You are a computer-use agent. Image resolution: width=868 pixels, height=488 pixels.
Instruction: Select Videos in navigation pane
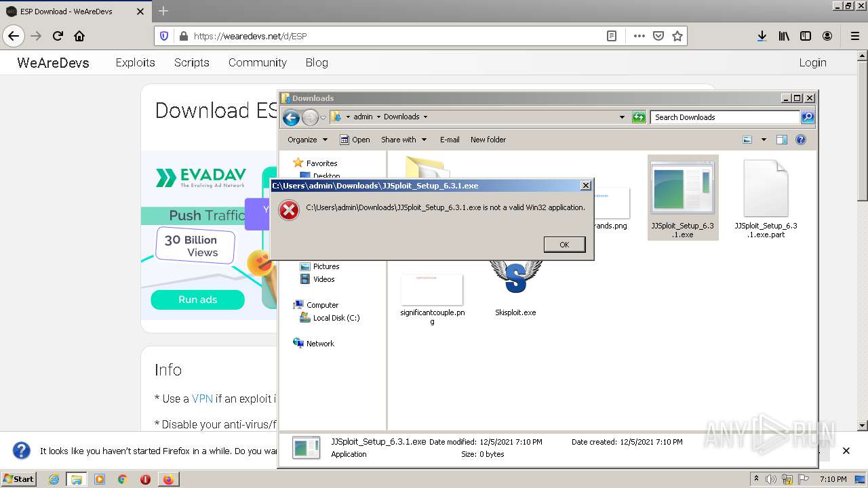323,279
